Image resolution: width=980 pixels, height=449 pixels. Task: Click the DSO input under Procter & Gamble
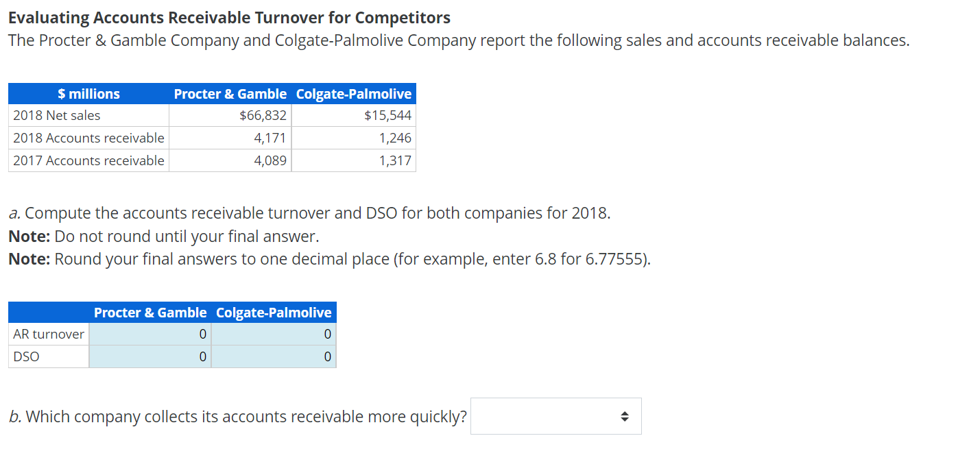pos(150,356)
